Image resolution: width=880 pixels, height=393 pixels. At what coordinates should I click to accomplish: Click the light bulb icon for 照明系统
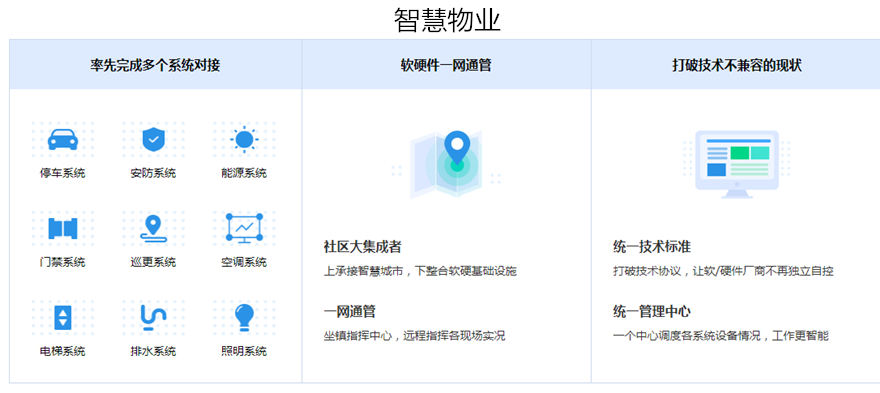[x=244, y=317]
